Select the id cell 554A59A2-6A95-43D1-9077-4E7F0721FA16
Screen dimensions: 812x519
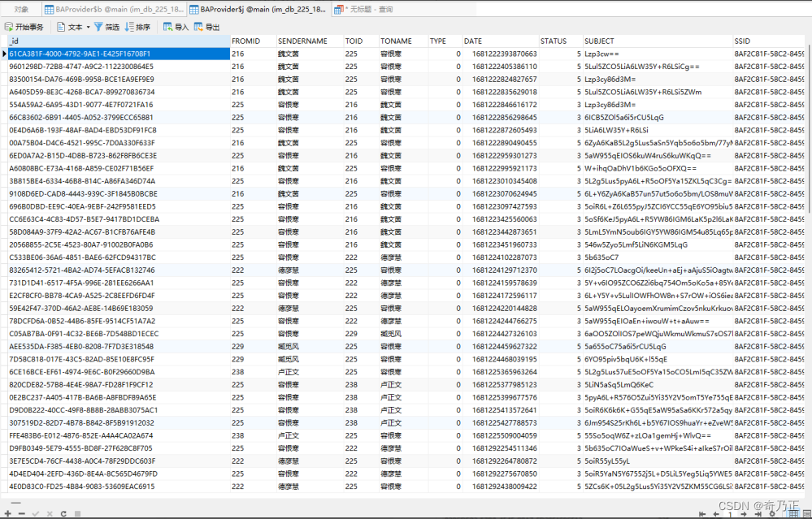point(119,105)
